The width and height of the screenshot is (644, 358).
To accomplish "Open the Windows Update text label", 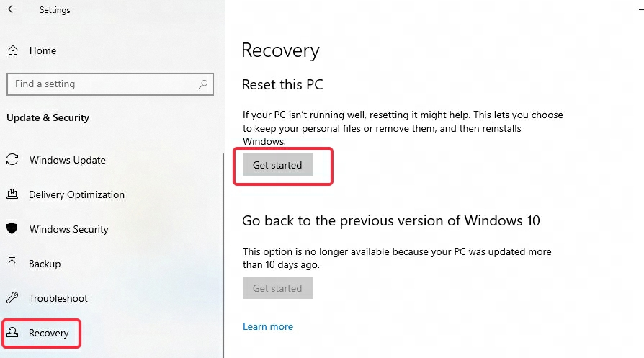I will pyautogui.click(x=68, y=160).
